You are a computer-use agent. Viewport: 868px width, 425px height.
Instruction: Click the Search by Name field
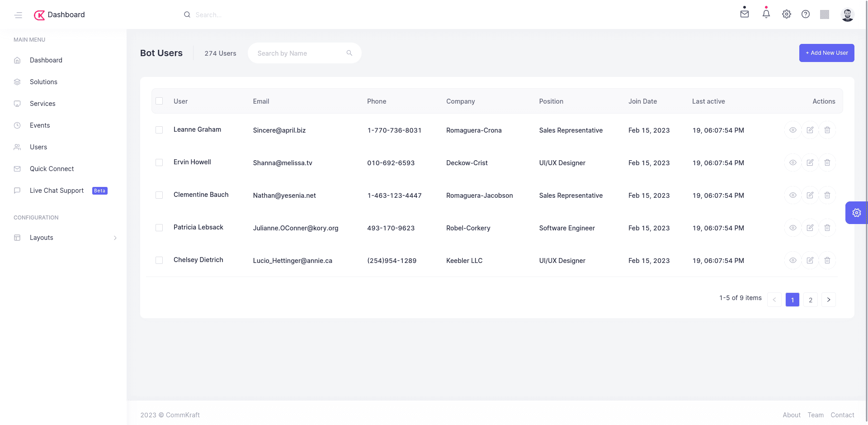[x=298, y=53]
